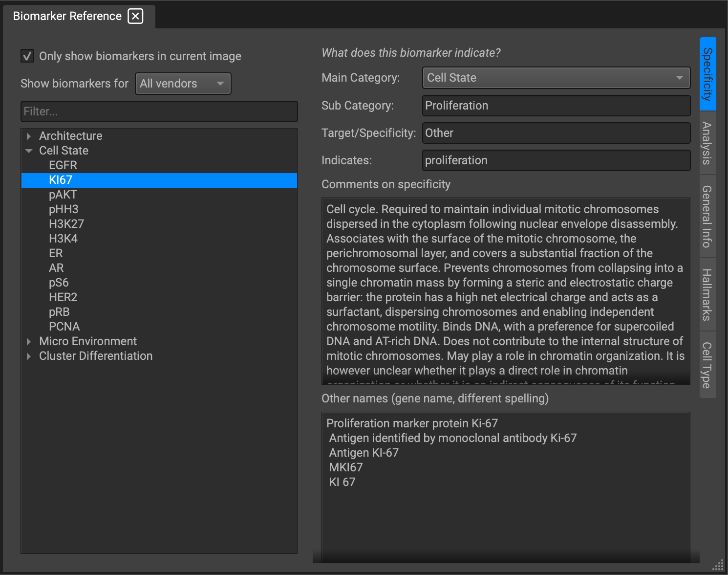728x575 pixels.
Task: Select the KI67 biomarker row
Action: [x=159, y=180]
